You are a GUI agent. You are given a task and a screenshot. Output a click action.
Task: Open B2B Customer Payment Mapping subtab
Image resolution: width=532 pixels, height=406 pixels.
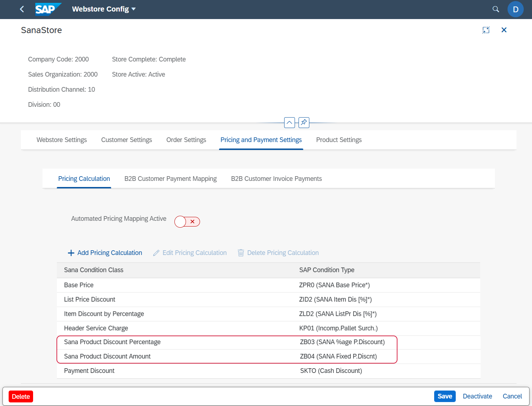click(170, 179)
